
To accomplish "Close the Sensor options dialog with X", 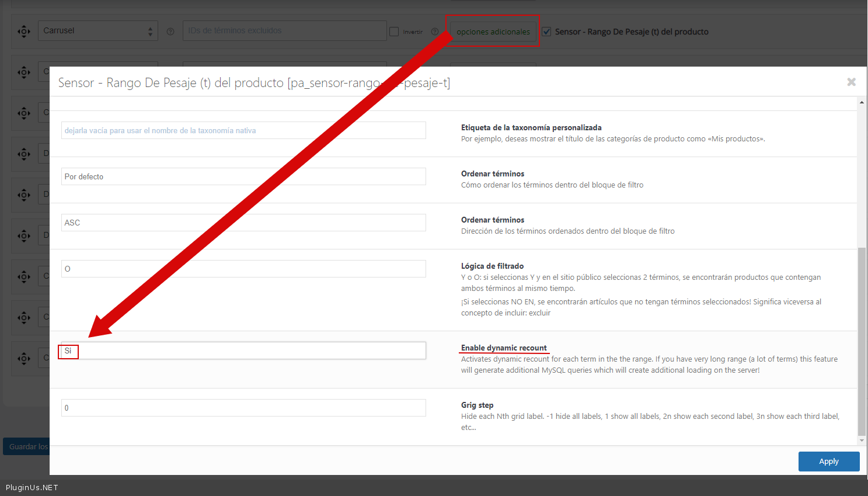I will pos(851,82).
